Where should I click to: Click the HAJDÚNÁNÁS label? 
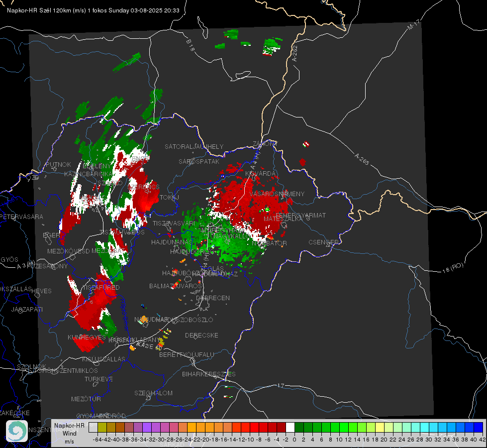tap(171, 242)
